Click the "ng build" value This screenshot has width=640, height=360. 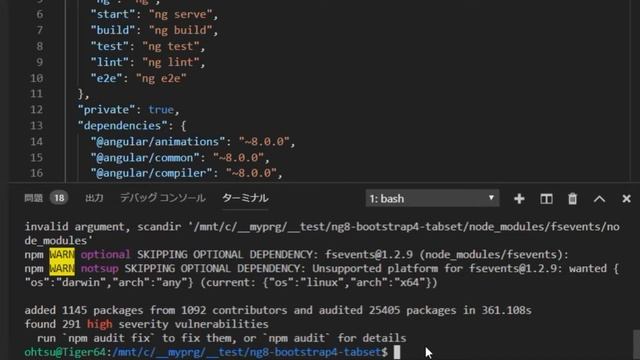click(181, 30)
